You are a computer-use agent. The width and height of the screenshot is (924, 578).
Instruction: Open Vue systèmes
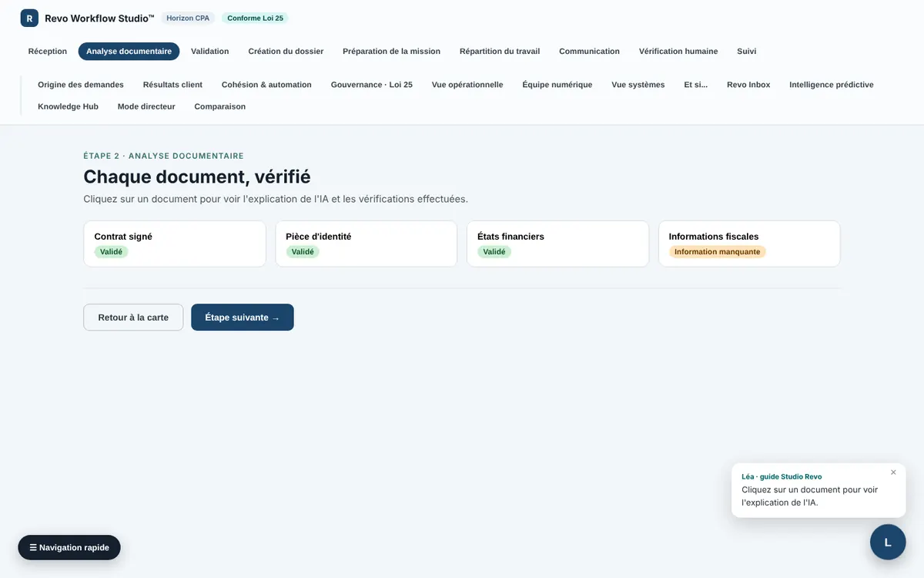[x=638, y=85]
